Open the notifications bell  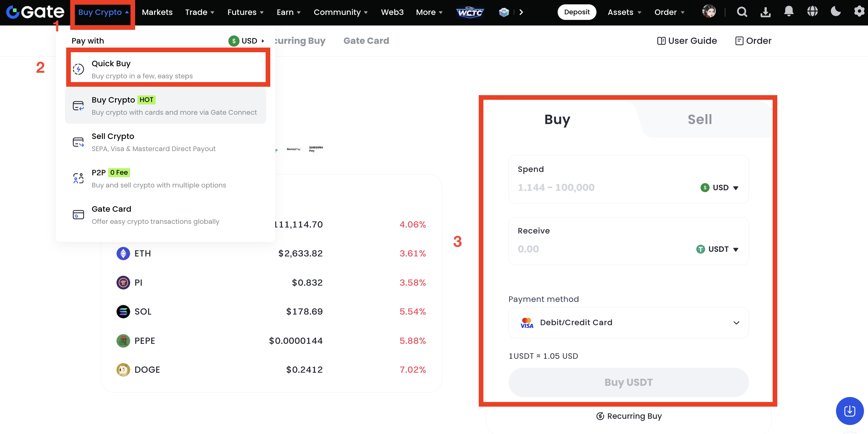click(x=788, y=12)
